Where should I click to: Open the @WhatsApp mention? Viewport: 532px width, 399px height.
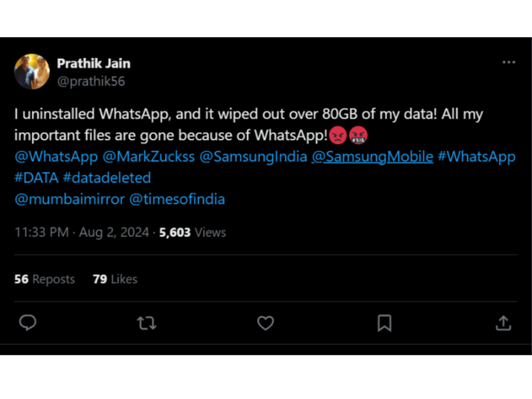point(56,156)
